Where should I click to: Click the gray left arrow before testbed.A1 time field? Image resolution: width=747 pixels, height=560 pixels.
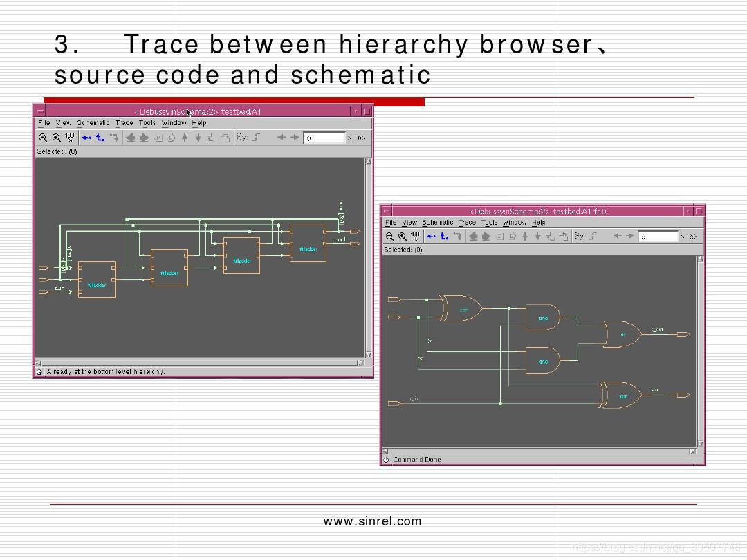(x=282, y=137)
